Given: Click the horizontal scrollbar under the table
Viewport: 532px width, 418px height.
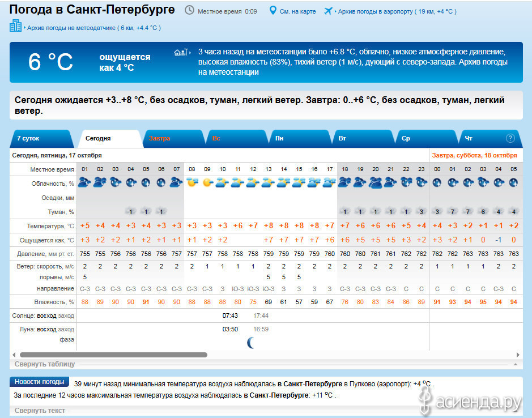Looking at the screenshot, I should click(113, 355).
